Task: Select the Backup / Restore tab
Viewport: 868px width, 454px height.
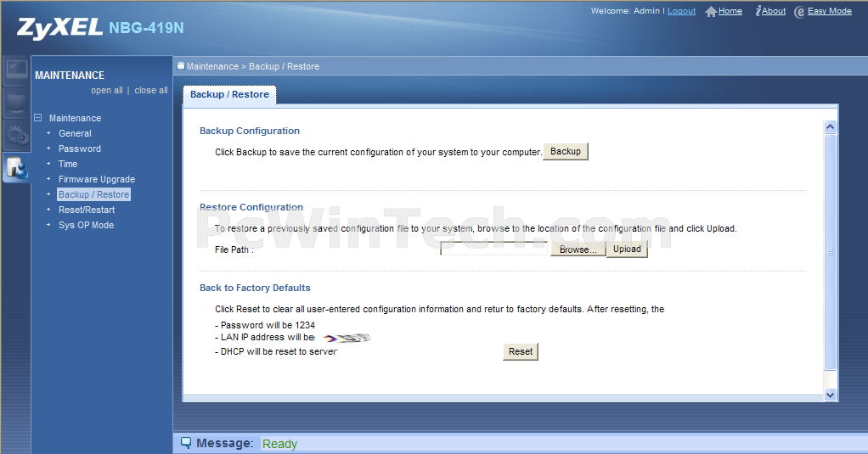Action: [229, 94]
